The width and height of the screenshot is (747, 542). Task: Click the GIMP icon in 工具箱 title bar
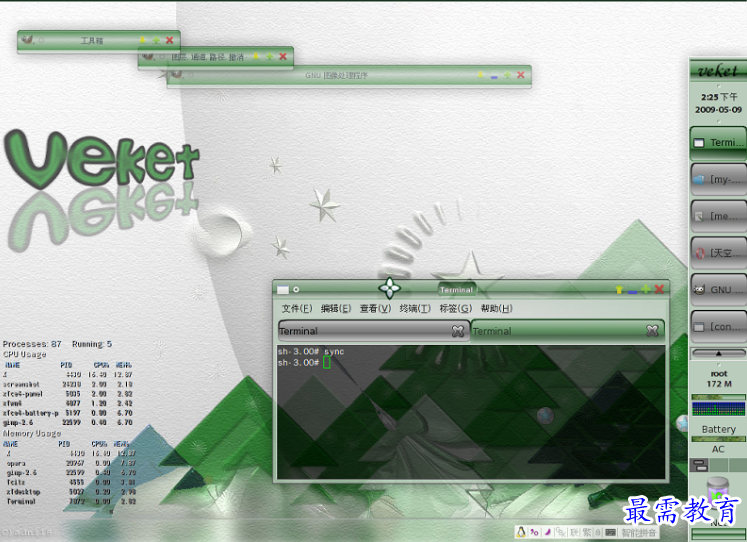tap(28, 40)
